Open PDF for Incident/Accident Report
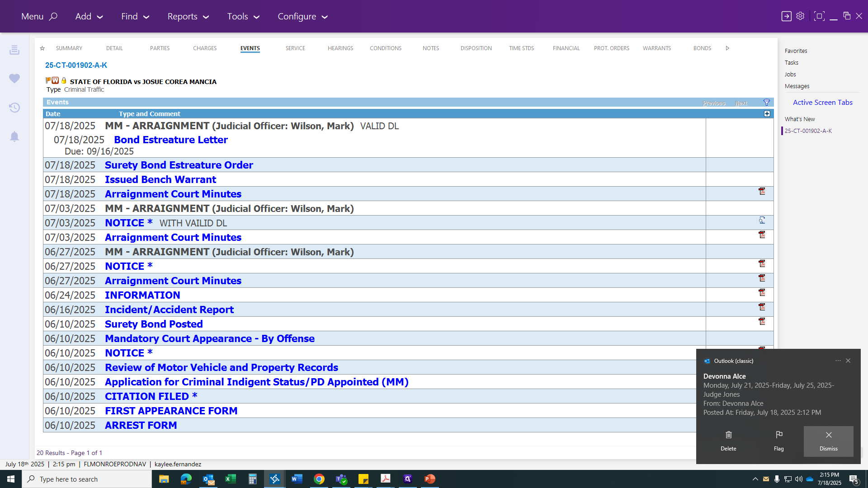The image size is (868, 488). (762, 307)
